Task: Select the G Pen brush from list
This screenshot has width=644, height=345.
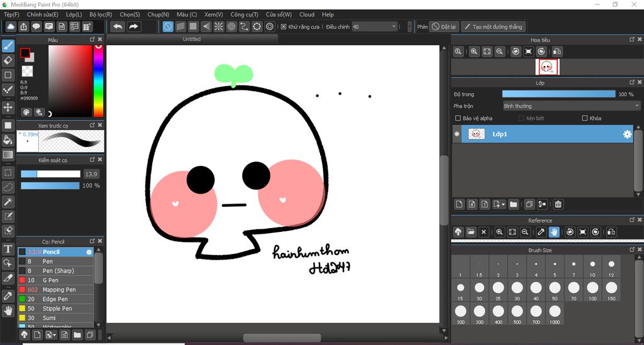Action: (50, 280)
